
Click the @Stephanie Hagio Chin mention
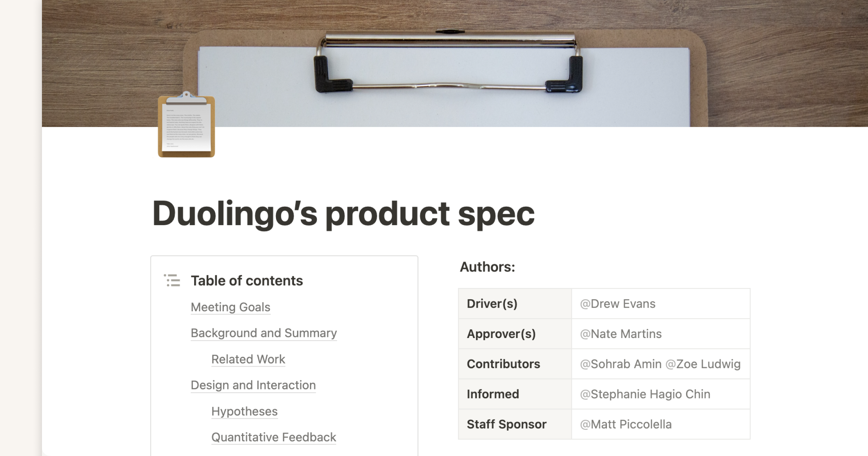coord(645,394)
